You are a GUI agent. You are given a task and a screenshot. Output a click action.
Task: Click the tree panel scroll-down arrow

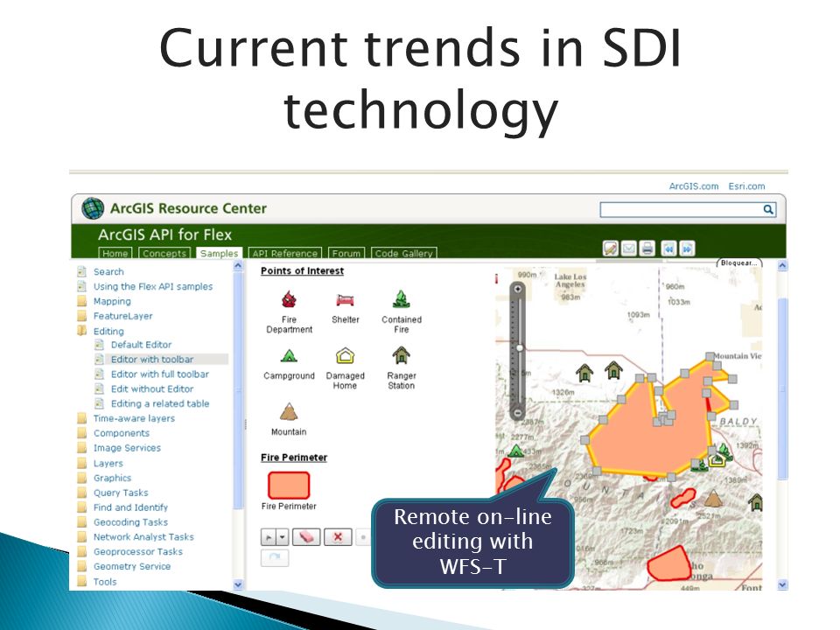coord(238,584)
